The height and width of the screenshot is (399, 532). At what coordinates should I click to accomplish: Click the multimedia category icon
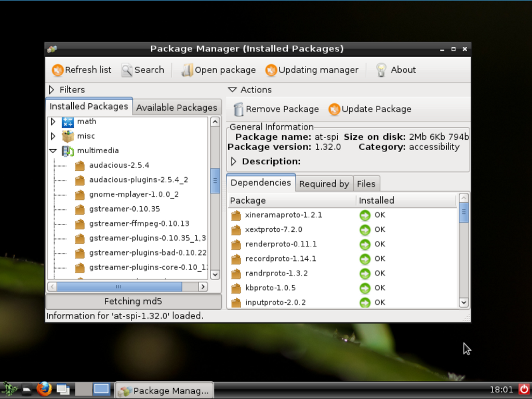[68, 151]
